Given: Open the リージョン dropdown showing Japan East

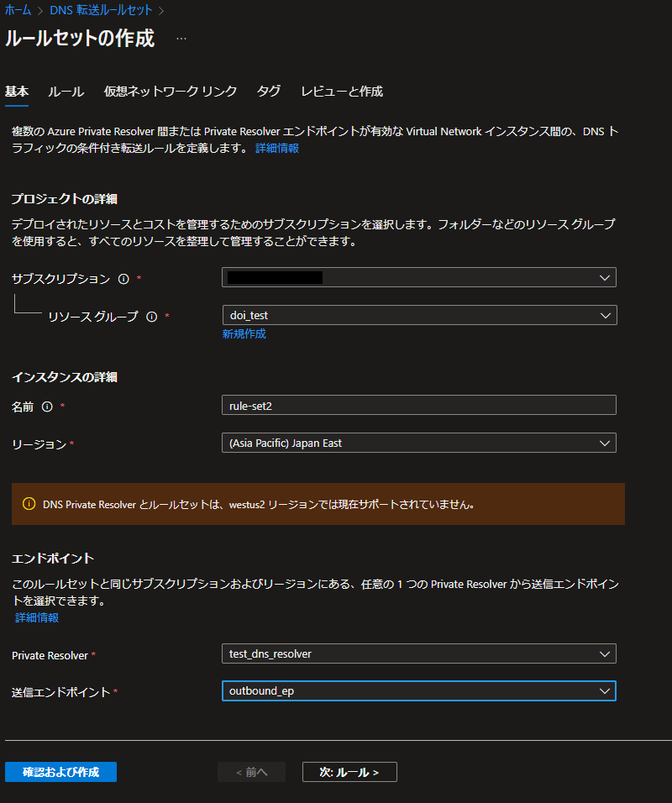Looking at the screenshot, I should click(x=419, y=443).
